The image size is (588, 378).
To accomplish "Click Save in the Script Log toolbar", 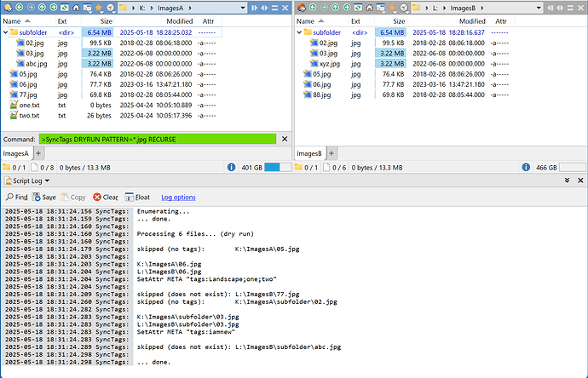I will [x=44, y=197].
